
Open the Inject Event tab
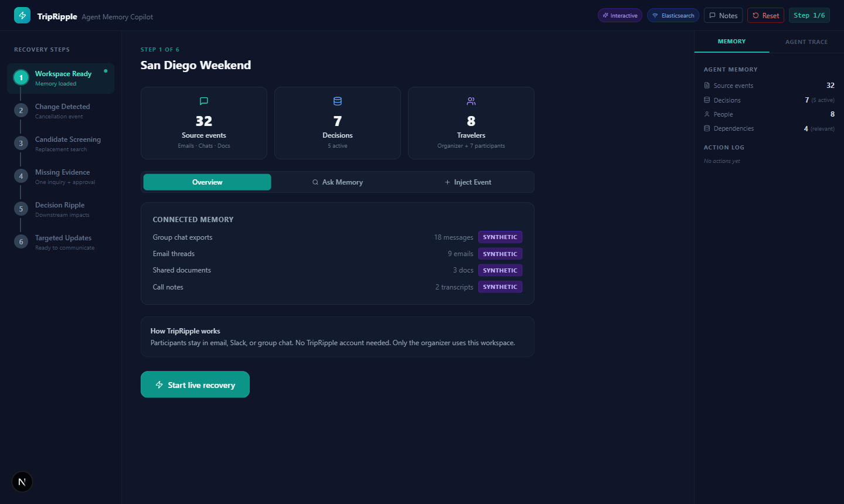pyautogui.click(x=468, y=182)
